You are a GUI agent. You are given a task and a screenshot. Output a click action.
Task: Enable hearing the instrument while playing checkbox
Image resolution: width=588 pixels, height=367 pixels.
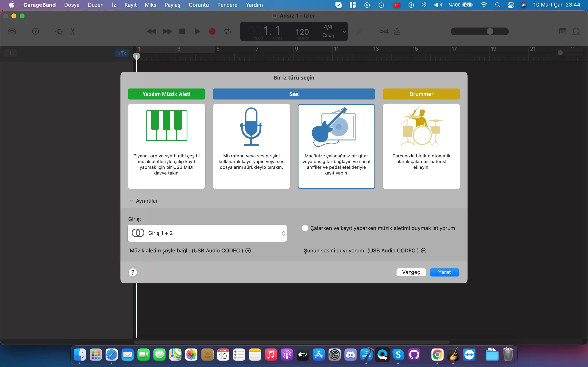tap(305, 228)
